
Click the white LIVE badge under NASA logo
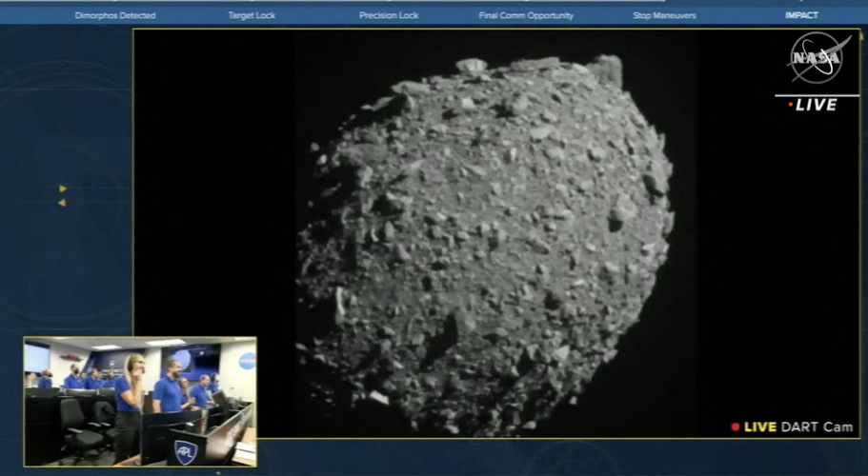tap(815, 105)
